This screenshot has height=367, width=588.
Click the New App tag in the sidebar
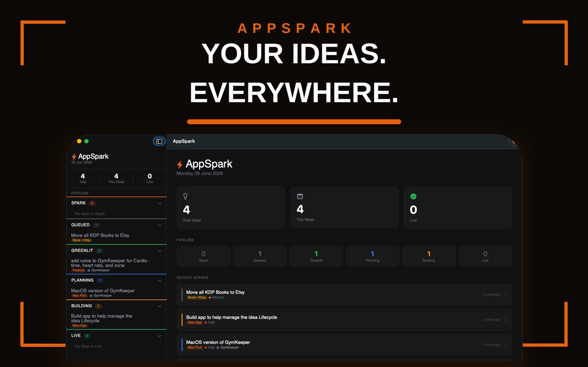(x=79, y=326)
